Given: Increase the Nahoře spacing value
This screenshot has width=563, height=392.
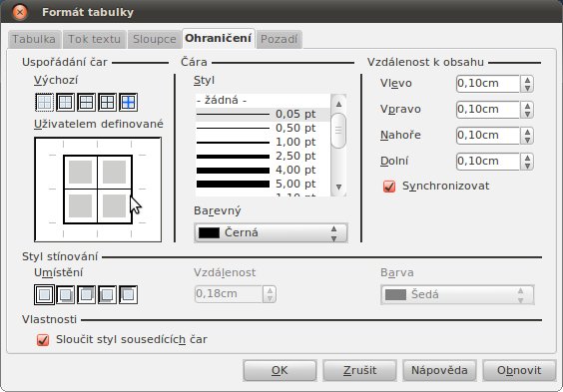Looking at the screenshot, I should (527, 132).
